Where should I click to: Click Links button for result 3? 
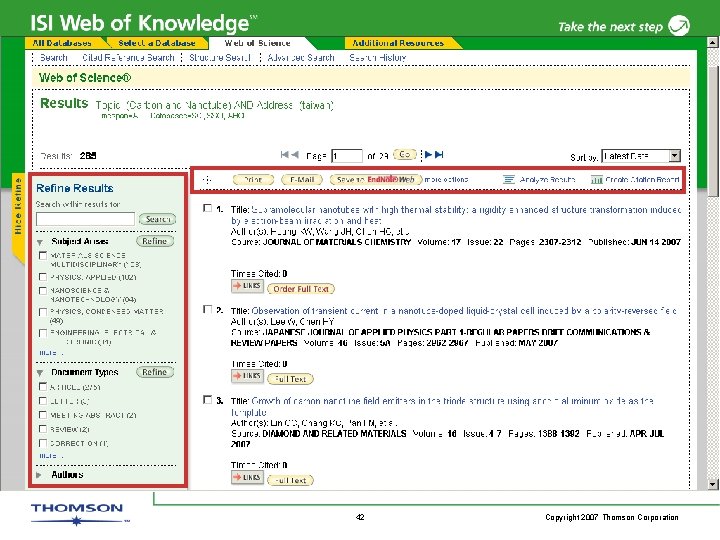[x=247, y=478]
